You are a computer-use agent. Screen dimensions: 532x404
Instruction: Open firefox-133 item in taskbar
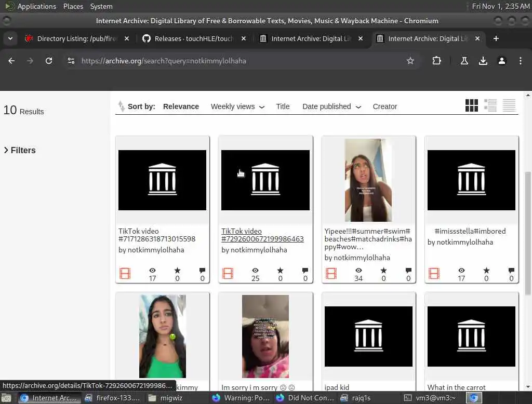pos(112,398)
